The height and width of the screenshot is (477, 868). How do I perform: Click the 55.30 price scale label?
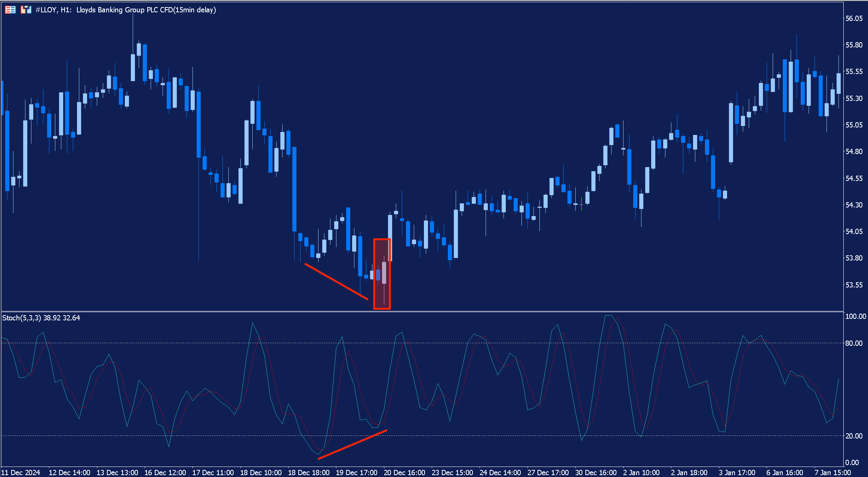(854, 98)
